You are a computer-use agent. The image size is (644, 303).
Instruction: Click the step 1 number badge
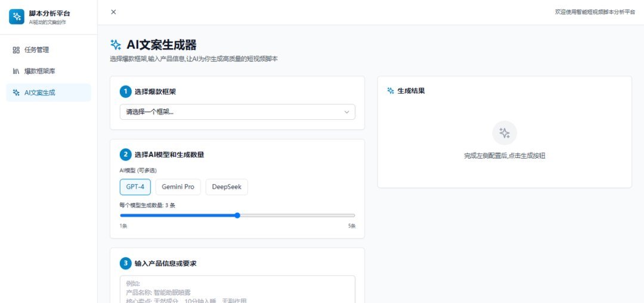click(x=126, y=92)
